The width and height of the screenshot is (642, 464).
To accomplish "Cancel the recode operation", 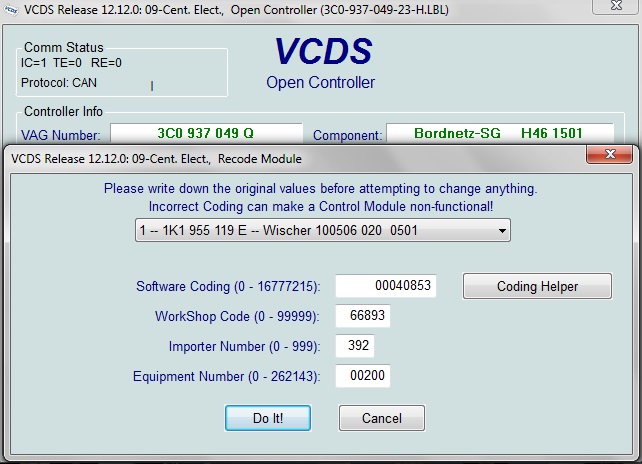I will 382,417.
